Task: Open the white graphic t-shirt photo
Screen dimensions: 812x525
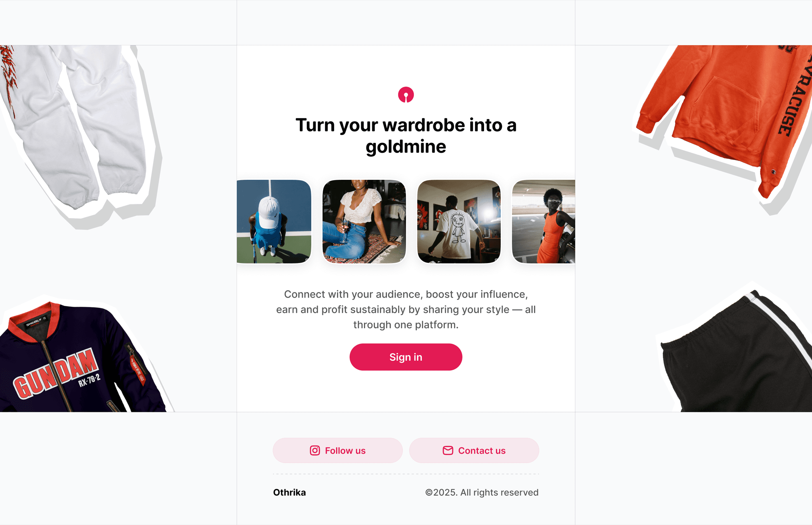Action: tap(459, 221)
